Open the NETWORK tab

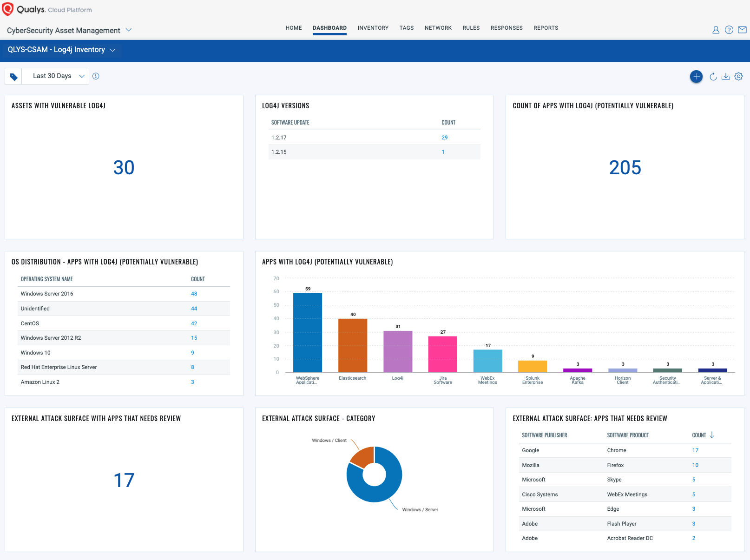coord(438,28)
